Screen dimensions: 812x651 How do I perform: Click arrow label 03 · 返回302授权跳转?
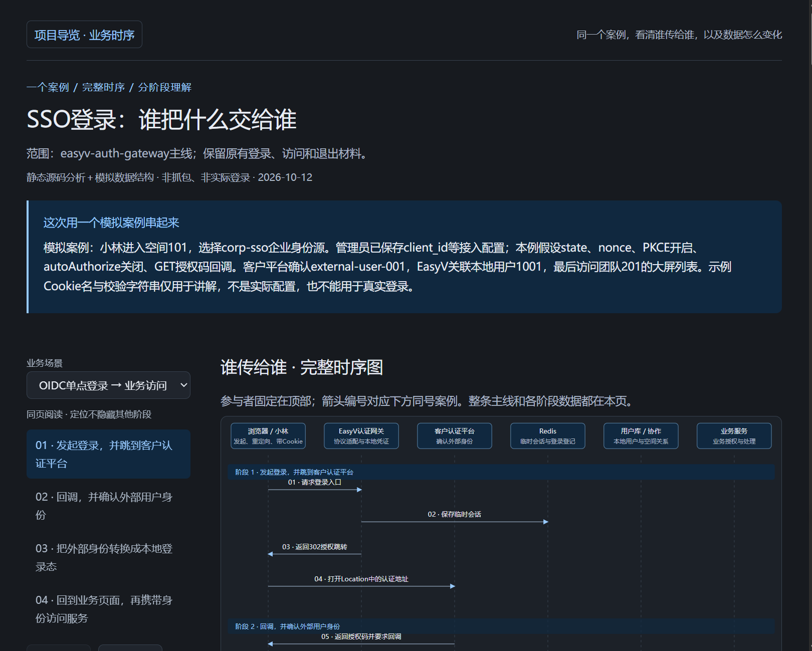pos(315,547)
